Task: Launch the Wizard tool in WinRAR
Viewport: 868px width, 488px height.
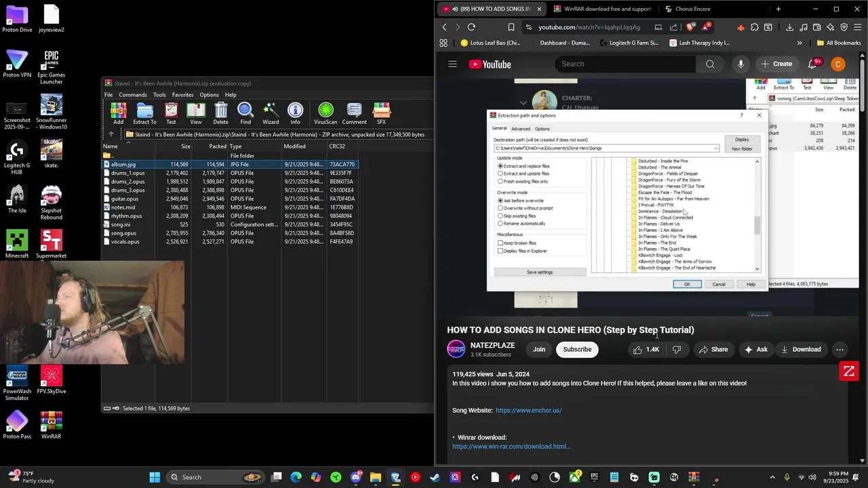Action: pyautogui.click(x=271, y=113)
